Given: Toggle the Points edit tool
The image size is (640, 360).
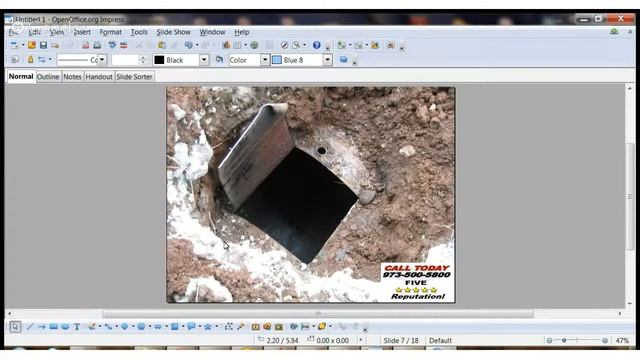Looking at the screenshot, I should [x=229, y=327].
